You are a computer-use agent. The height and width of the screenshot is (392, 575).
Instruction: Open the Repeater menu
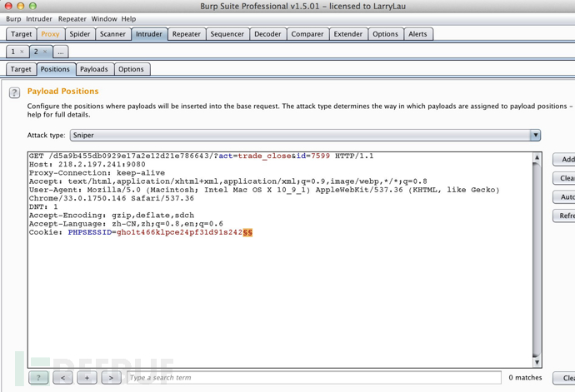pos(72,18)
